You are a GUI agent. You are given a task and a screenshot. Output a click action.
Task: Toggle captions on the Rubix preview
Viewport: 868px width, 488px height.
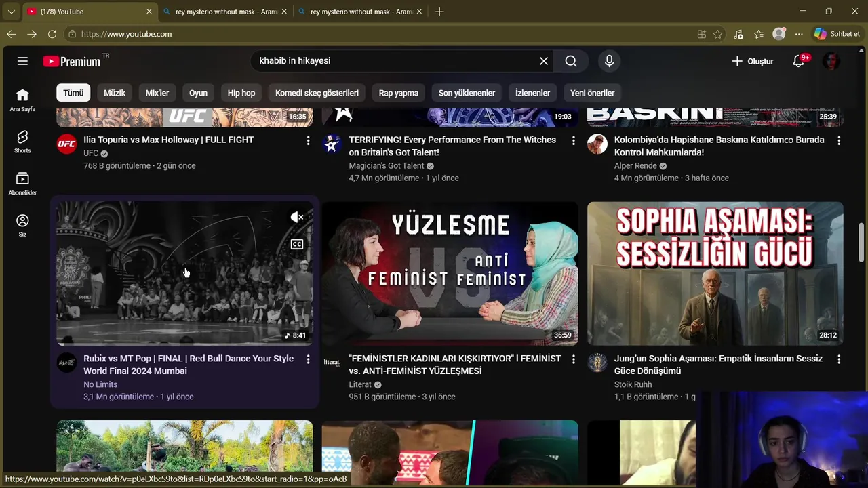(x=297, y=244)
